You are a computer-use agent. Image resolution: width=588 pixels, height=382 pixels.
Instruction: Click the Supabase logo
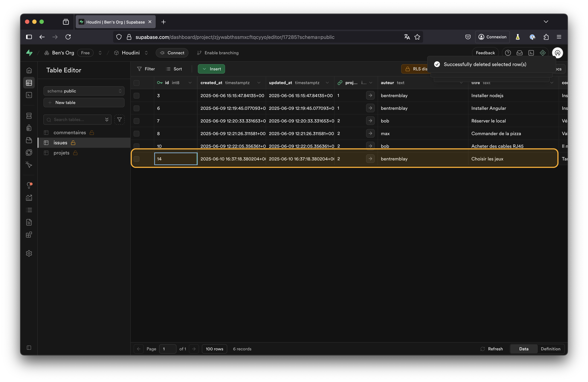click(29, 53)
